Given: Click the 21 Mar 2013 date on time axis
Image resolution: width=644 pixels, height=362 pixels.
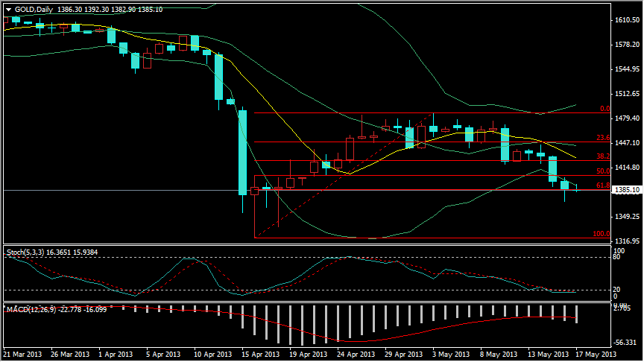Looking at the screenshot, I should [x=22, y=354].
